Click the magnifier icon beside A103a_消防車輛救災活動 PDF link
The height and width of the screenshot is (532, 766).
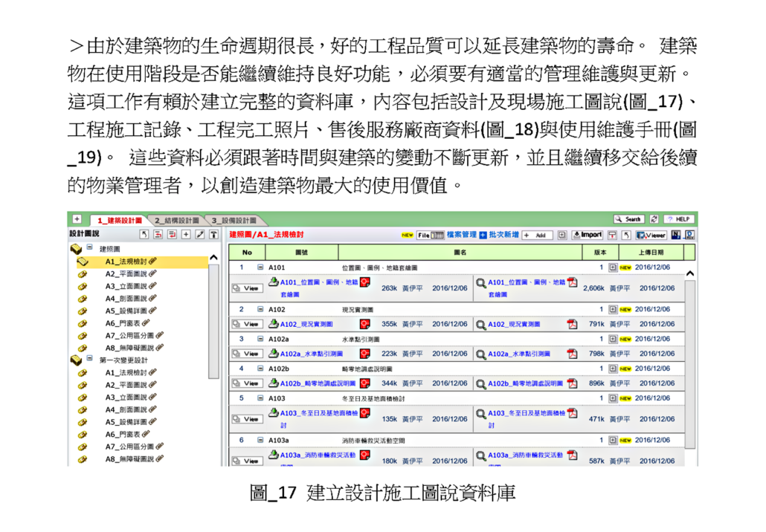(480, 455)
